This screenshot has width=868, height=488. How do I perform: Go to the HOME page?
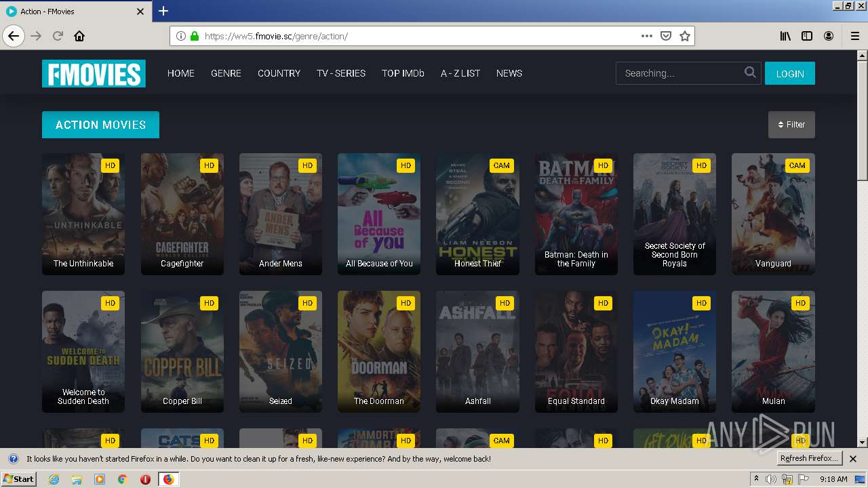click(x=181, y=73)
